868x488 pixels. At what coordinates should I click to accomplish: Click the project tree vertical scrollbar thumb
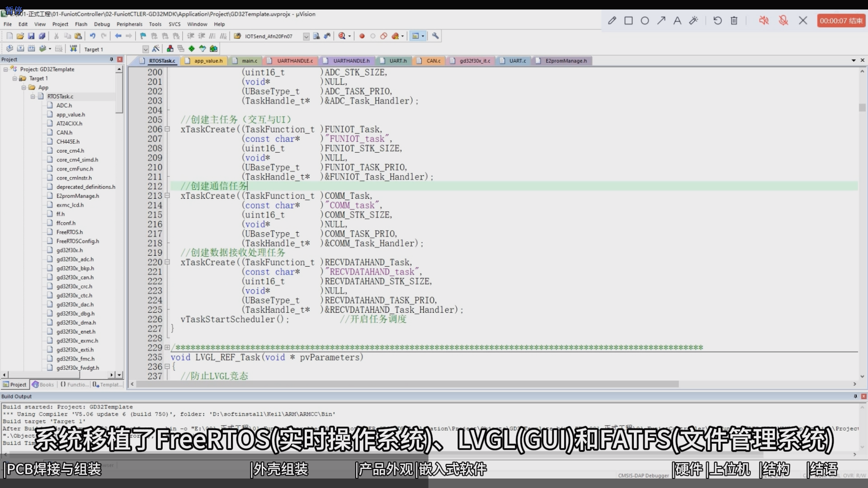tap(119, 93)
